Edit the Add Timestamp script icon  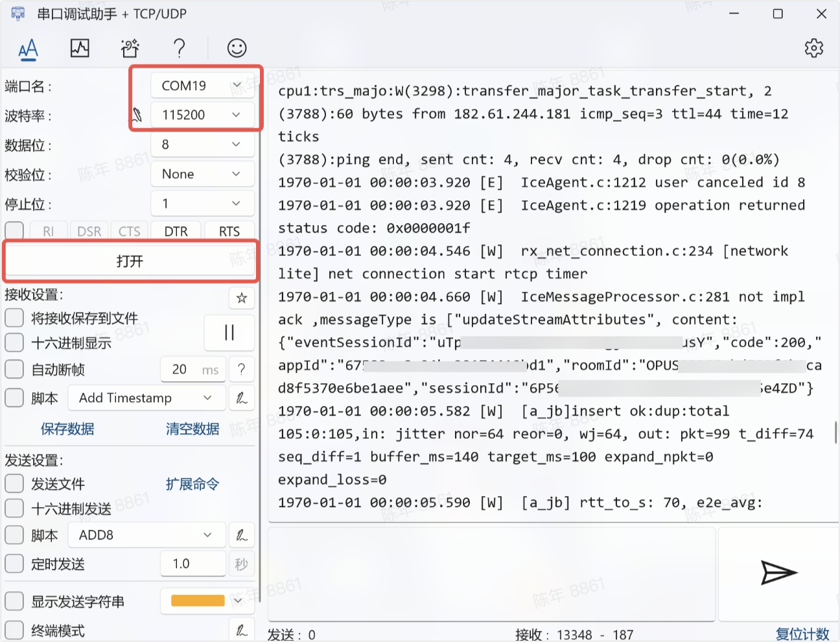[x=242, y=398]
